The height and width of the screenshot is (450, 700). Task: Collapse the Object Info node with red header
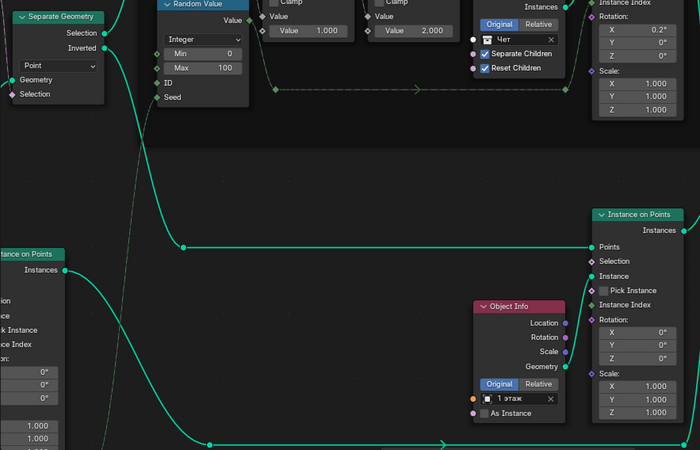[483, 307]
